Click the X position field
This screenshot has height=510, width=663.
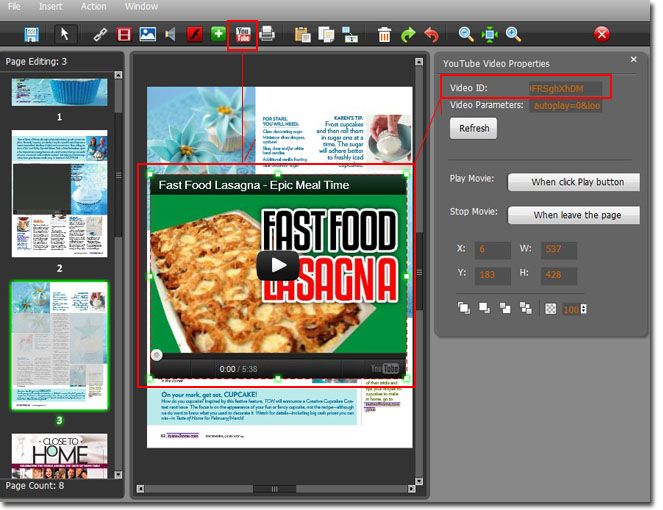[x=493, y=250]
